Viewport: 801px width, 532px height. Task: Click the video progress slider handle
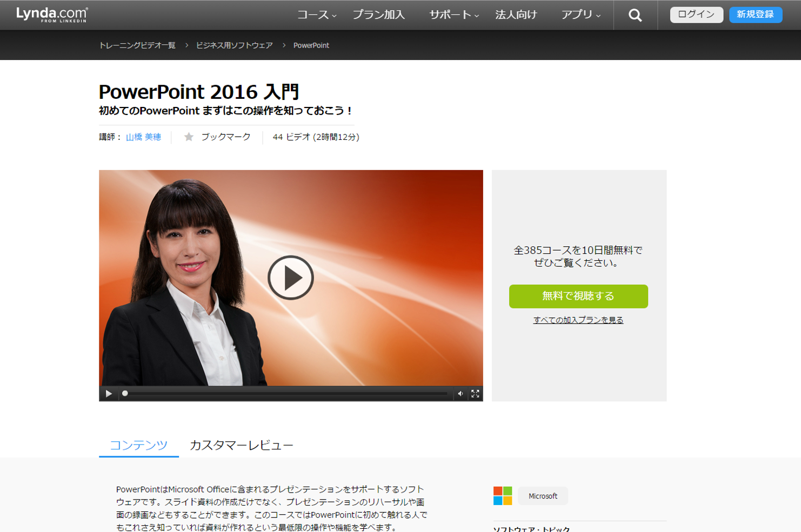point(125,394)
